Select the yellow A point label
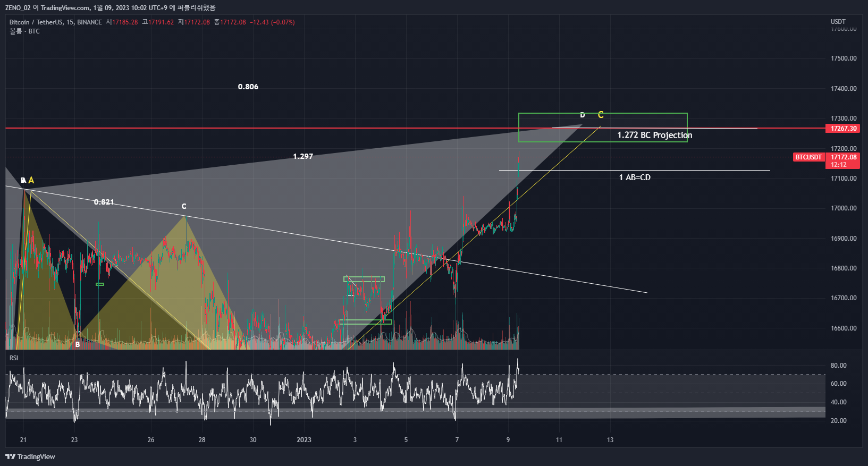Image resolution: width=868 pixels, height=466 pixels. tap(31, 180)
